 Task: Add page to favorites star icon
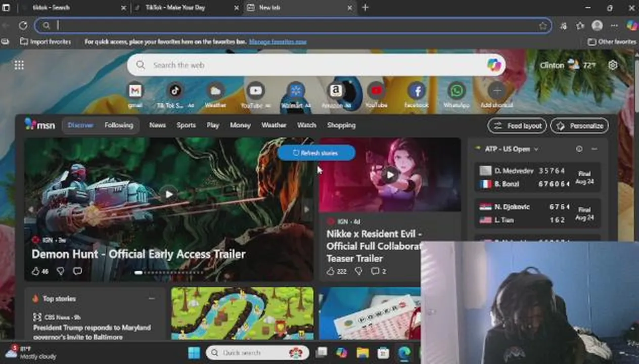(x=543, y=26)
